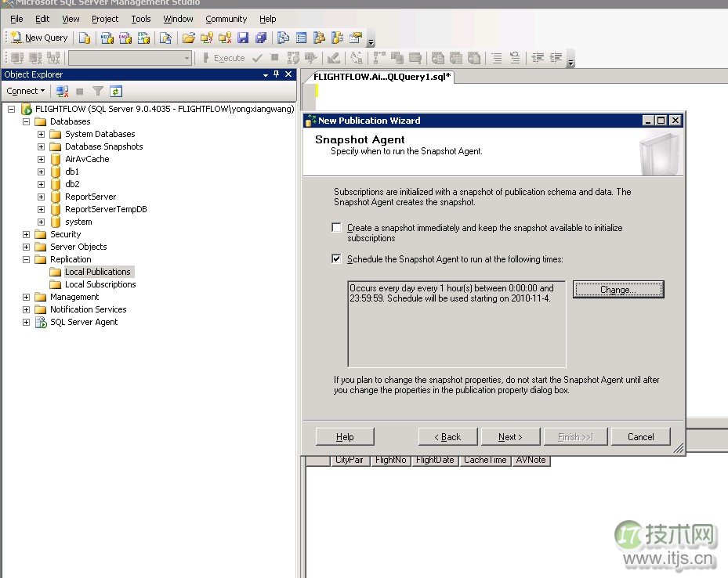Click the wizard Help button
Viewport: 728px width, 578px height.
345,437
